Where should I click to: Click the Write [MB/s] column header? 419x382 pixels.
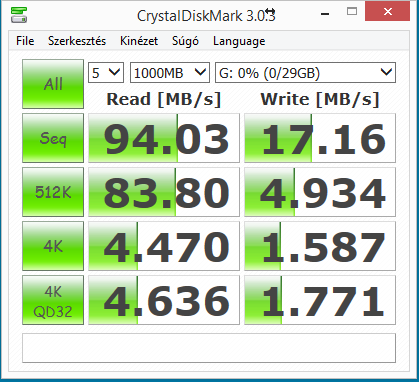tap(320, 99)
